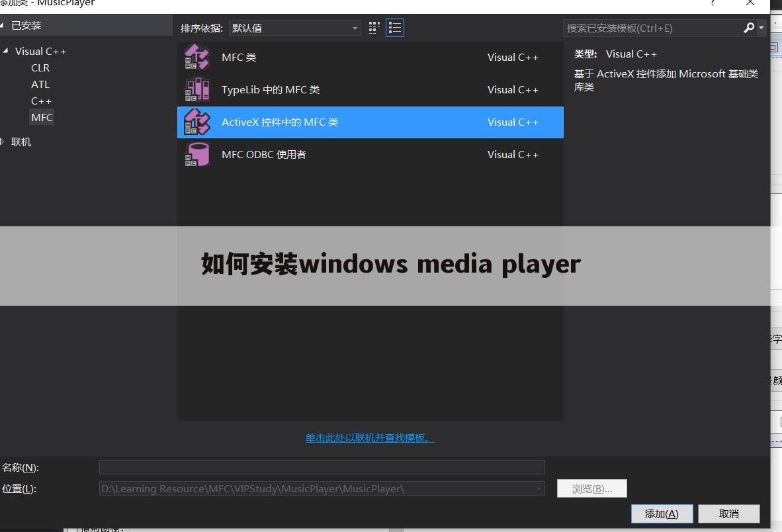Select the TypeLib 中的 MFC 类 icon
The image size is (782, 532).
point(197,90)
